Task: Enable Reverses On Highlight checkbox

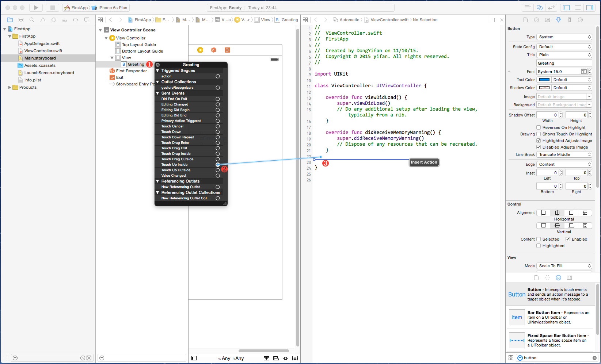Action: (539, 127)
